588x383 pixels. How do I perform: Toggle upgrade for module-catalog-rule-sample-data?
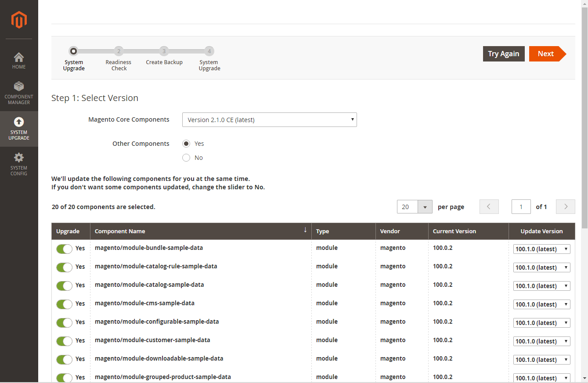[x=64, y=267]
